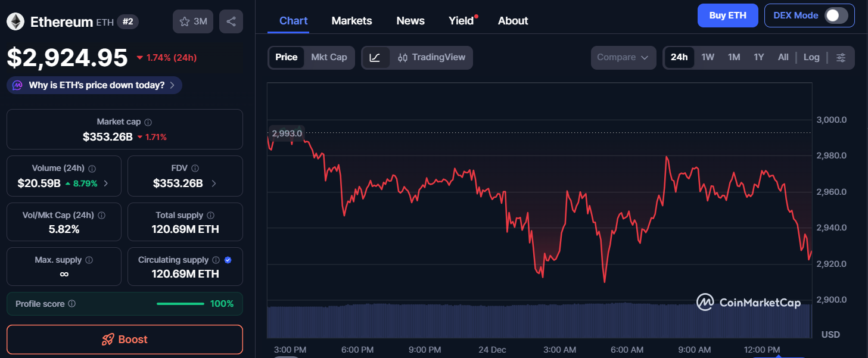The width and height of the screenshot is (868, 358).
Task: Click the volume bars under the chart
Action: coord(539,320)
